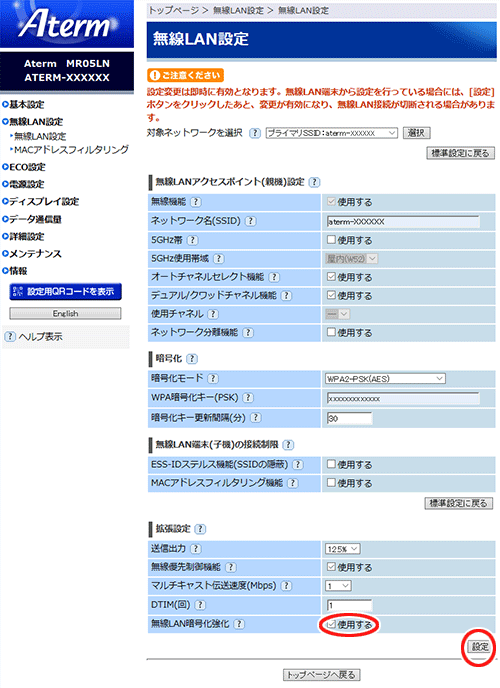Expand 電源設定 in the sidebar
The width and height of the screenshot is (500, 688).
click(23, 184)
